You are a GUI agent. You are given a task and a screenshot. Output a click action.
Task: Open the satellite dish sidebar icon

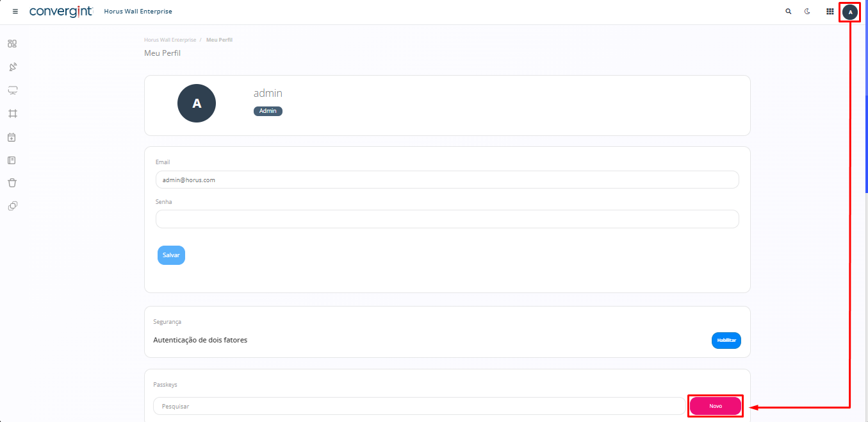coord(12,67)
